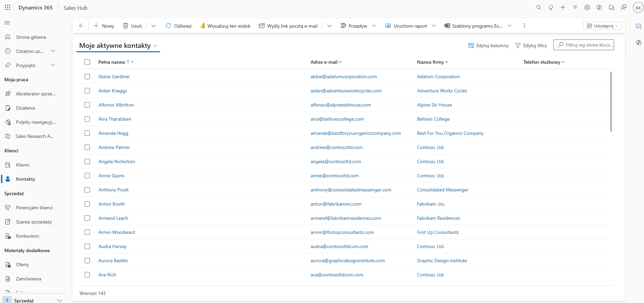Toggle the hamburger site map icon
The image size is (644, 303).
(x=7, y=23)
